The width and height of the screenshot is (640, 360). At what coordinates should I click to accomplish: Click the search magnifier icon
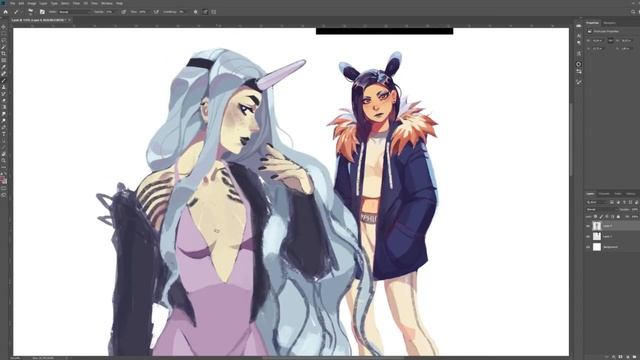(x=633, y=12)
